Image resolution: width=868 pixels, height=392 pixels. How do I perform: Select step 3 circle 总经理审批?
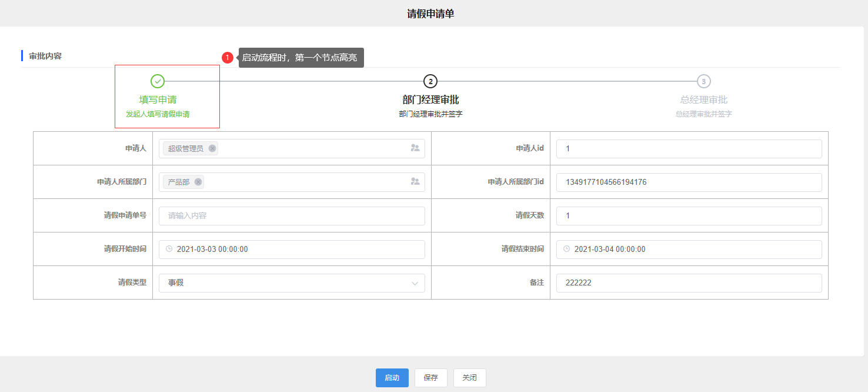pos(704,81)
